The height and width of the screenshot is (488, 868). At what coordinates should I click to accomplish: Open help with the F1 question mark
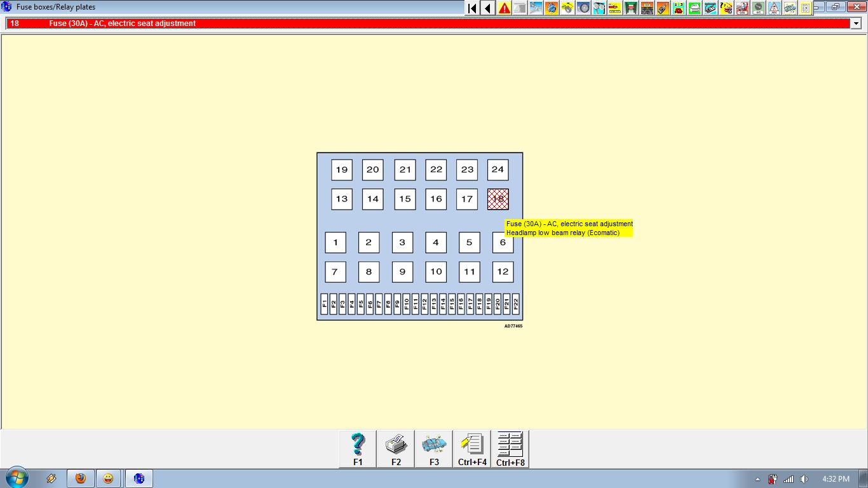coord(358,449)
